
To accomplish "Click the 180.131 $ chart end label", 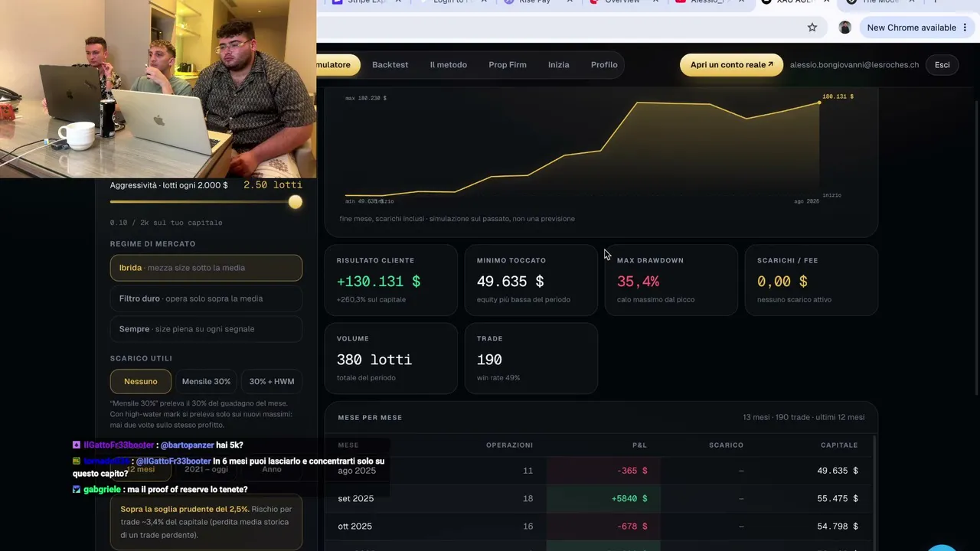I will pyautogui.click(x=838, y=97).
